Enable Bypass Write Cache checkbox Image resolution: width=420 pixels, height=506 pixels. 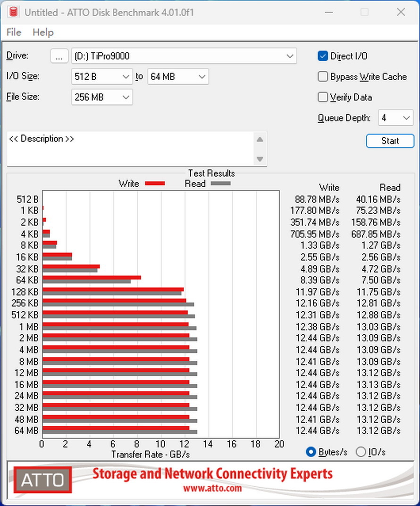[x=323, y=77]
